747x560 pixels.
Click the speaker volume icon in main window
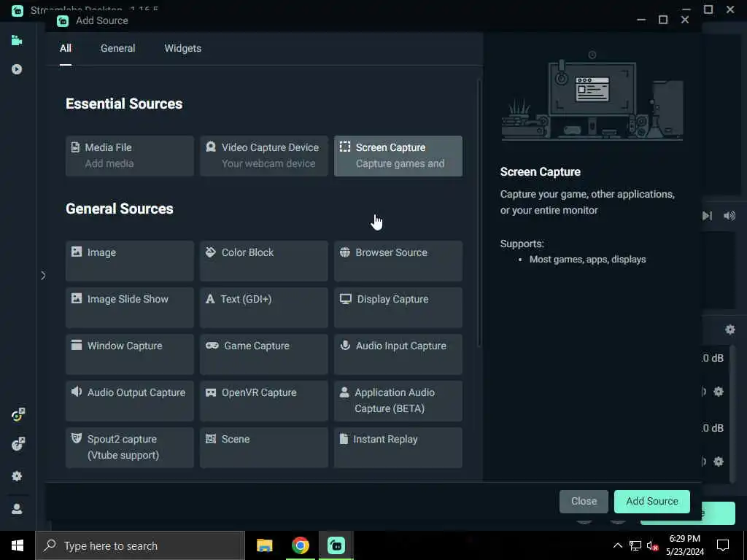coord(729,216)
